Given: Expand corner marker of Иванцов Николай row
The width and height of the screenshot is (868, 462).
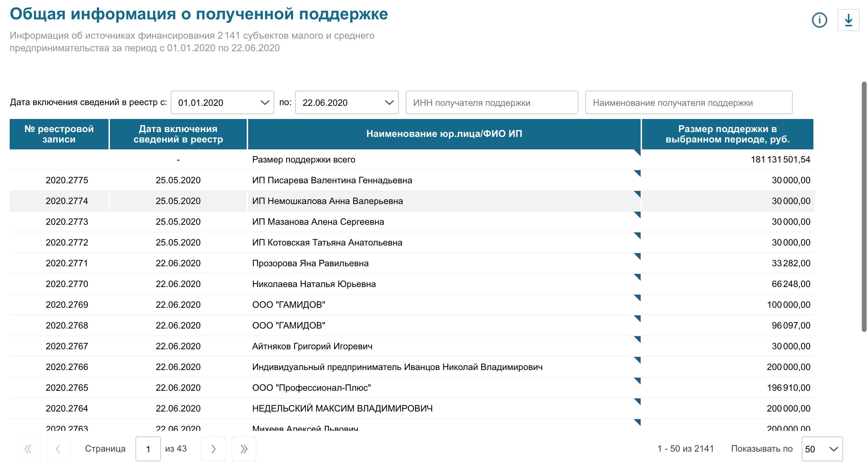Looking at the screenshot, I should tap(638, 360).
